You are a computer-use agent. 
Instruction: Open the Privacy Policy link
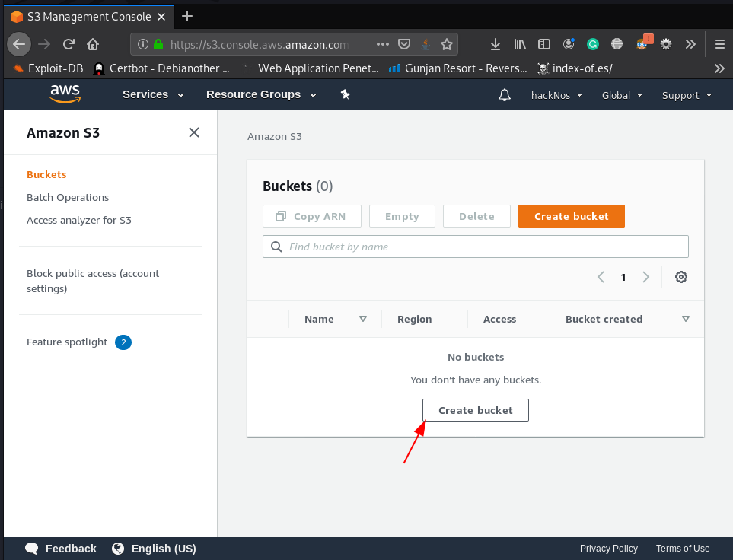tap(609, 549)
